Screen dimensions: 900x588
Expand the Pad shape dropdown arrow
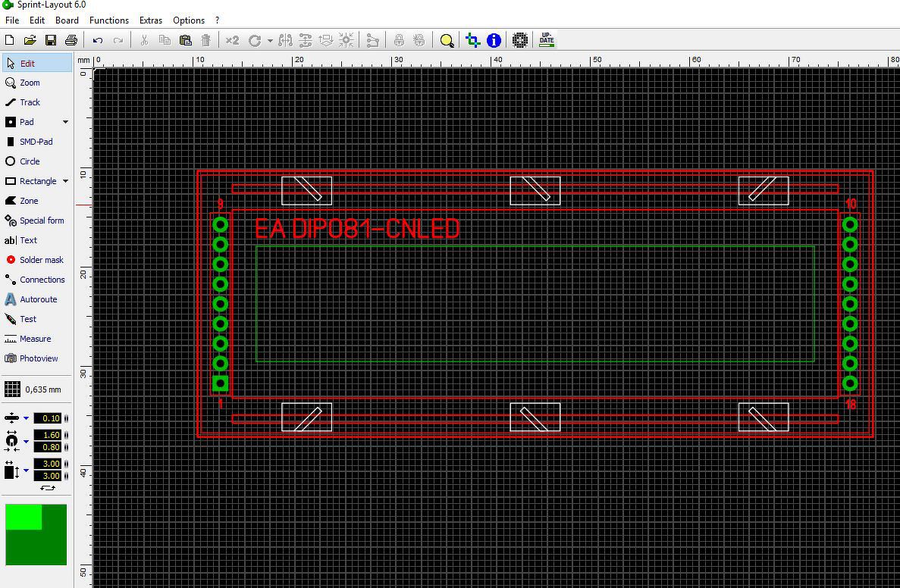(65, 122)
